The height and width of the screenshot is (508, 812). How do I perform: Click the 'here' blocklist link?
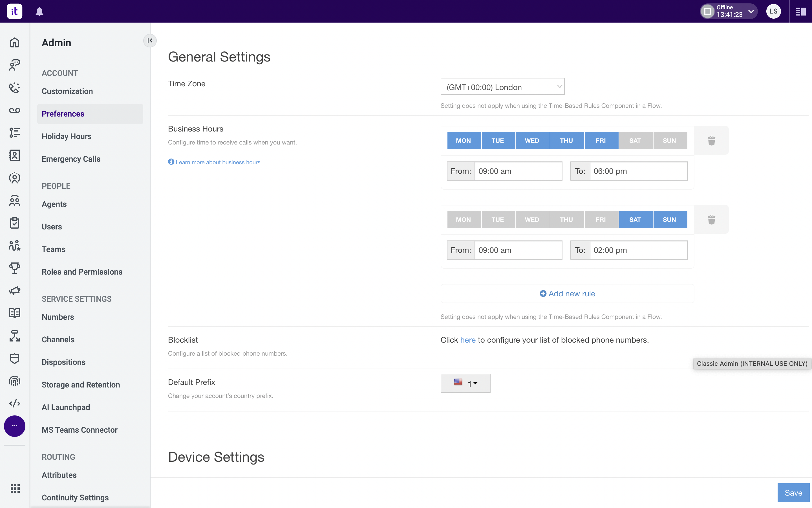468,340
